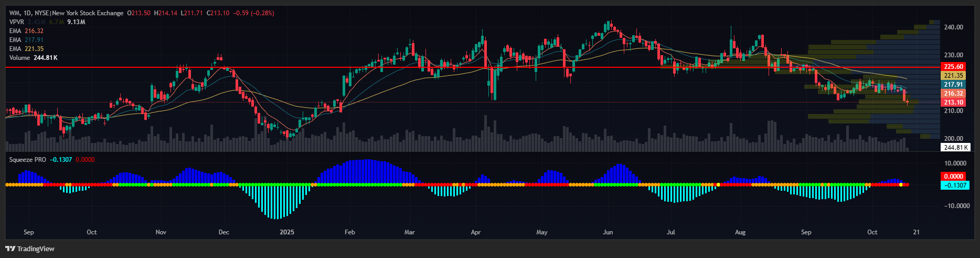This screenshot has height=258, width=980.
Task: Click the 240.00 level on price axis
Action: 953,27
